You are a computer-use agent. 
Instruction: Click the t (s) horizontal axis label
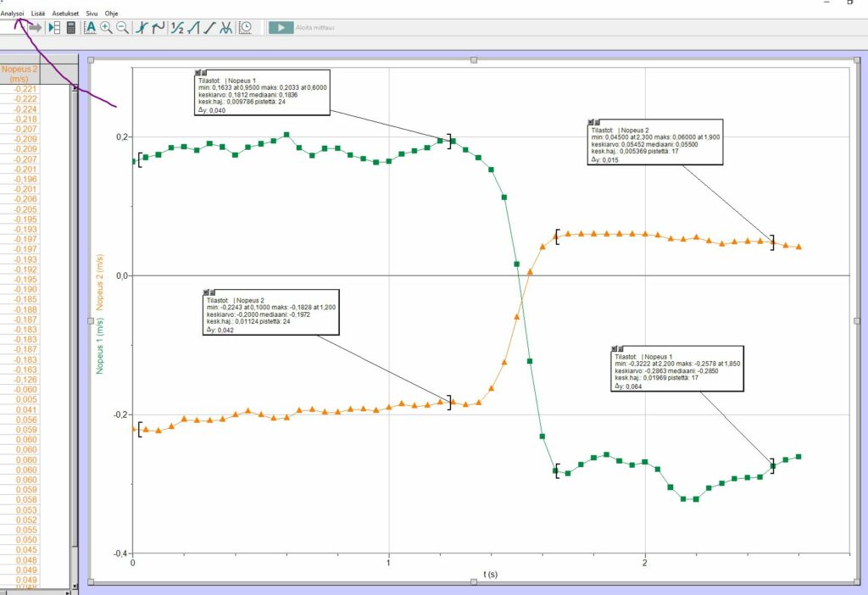[490, 574]
